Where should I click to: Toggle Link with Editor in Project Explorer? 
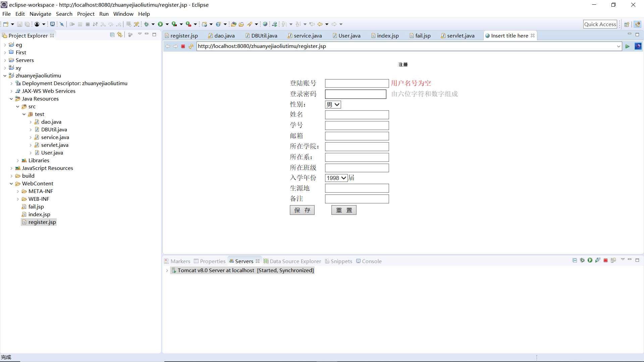pyautogui.click(x=120, y=35)
